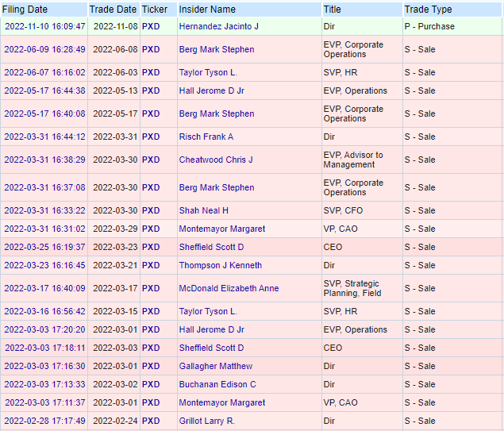Image resolution: width=504 pixels, height=431 pixels.
Task: Open PXD ticker in Thompson J Kenneth row
Action: pos(151,265)
